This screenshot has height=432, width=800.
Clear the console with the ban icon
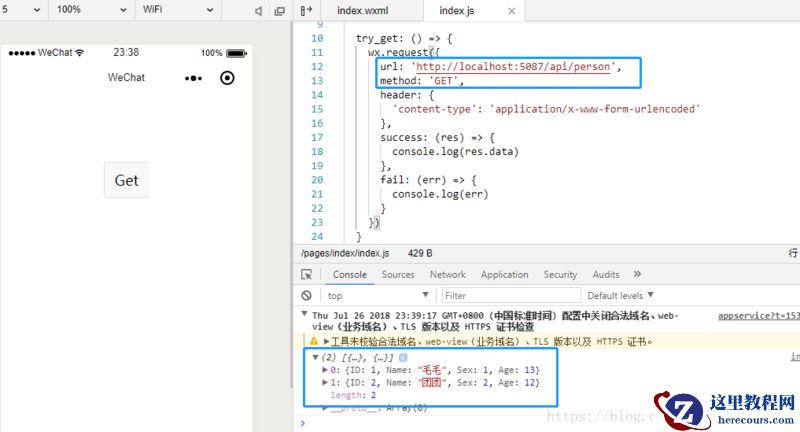point(306,295)
